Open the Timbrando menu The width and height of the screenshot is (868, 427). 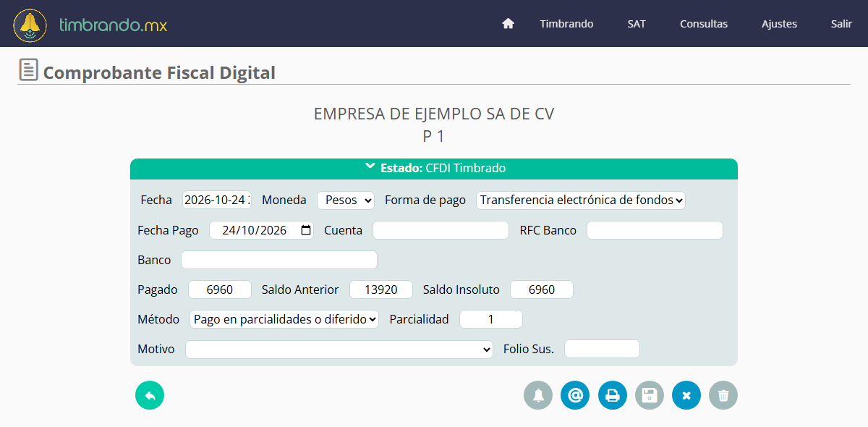click(x=566, y=24)
